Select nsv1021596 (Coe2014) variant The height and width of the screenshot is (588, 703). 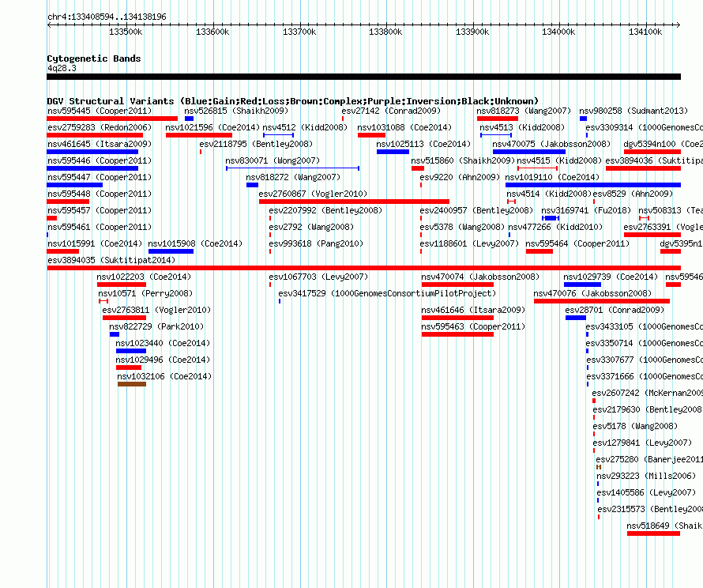pyautogui.click(x=199, y=135)
